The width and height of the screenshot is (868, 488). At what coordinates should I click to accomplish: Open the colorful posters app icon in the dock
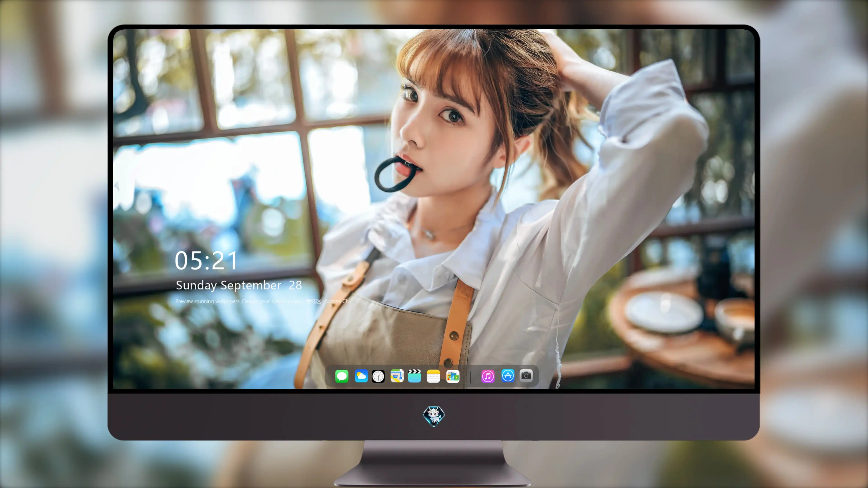[x=453, y=376]
